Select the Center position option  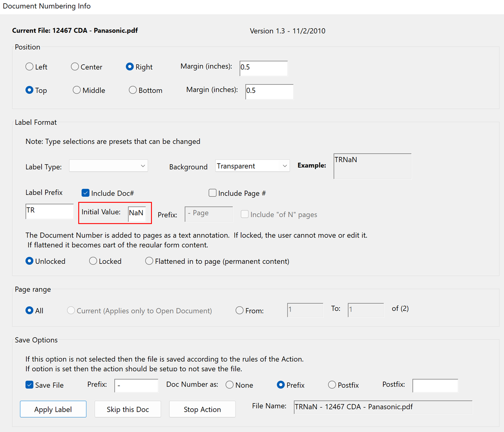click(75, 67)
